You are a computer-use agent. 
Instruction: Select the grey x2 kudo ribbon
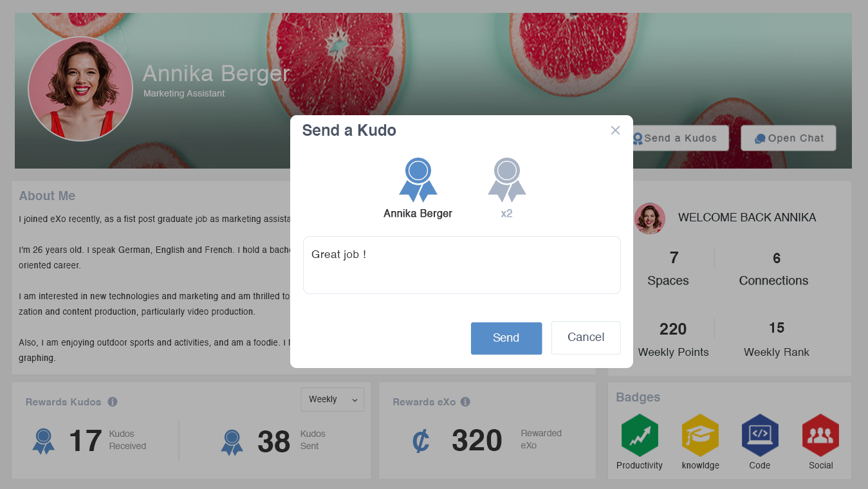pos(507,180)
